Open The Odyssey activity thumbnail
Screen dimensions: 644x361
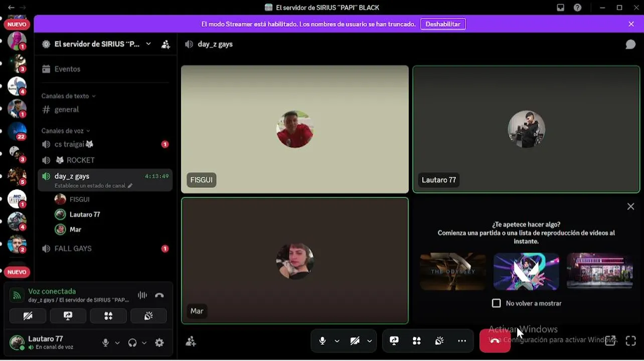[x=453, y=271]
